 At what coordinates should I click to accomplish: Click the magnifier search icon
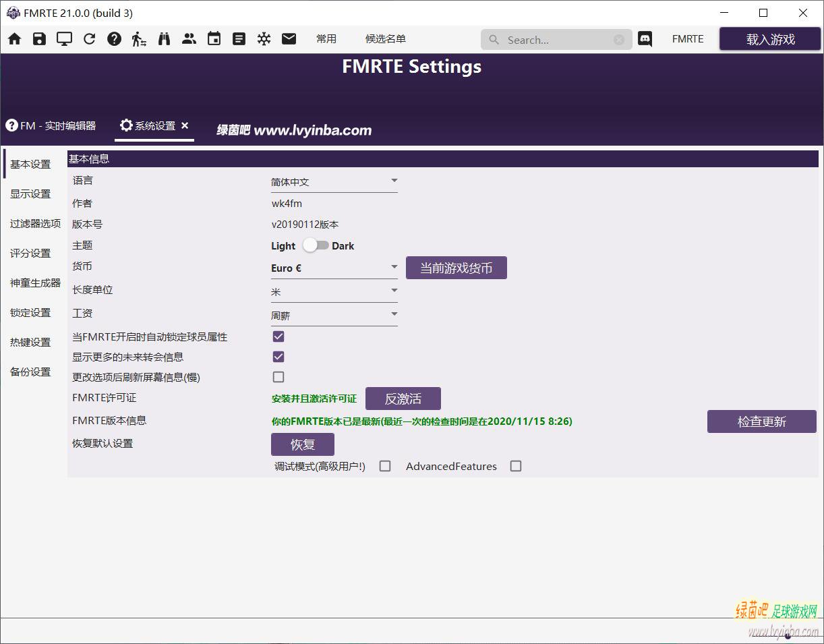pos(494,40)
